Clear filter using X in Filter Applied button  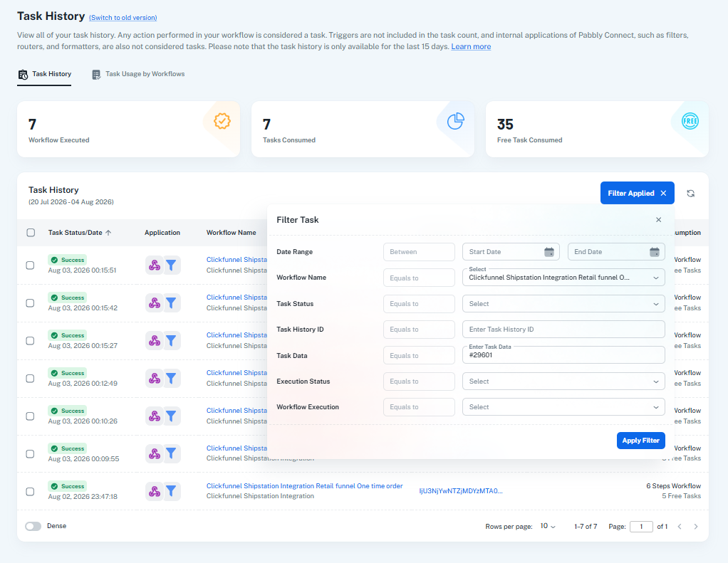coord(663,194)
